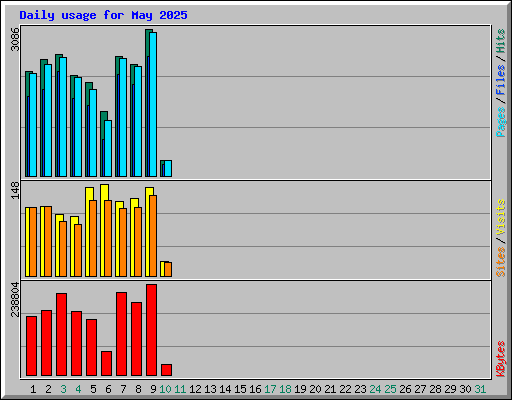This screenshot has height=400, width=512.
Task: Click the orange "Sites" legend label
Action: pyautogui.click(x=501, y=262)
